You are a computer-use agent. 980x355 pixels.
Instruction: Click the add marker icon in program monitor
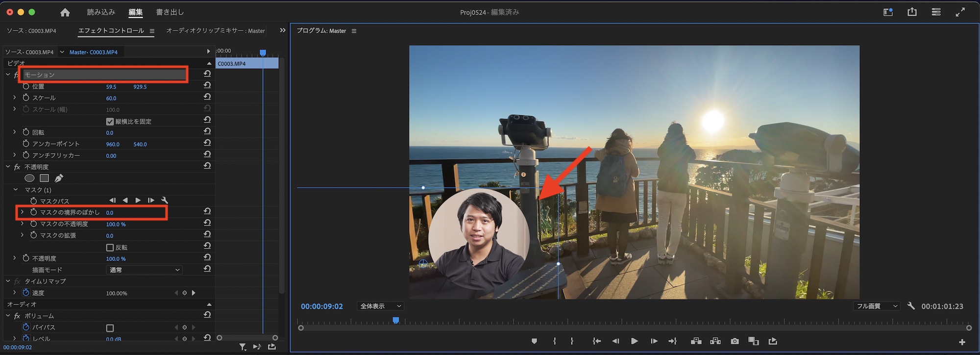click(534, 341)
